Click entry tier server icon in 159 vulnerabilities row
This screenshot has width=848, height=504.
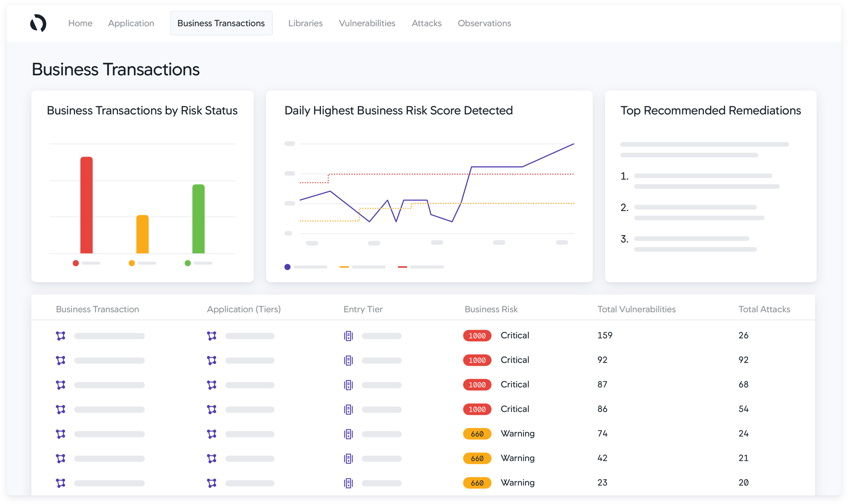348,336
